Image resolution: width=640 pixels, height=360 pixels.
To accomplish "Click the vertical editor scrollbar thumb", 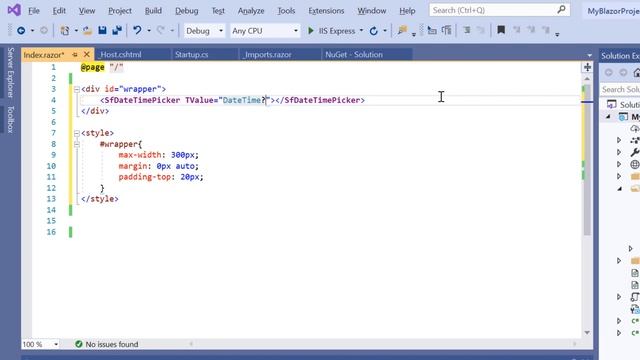I will click(x=587, y=160).
